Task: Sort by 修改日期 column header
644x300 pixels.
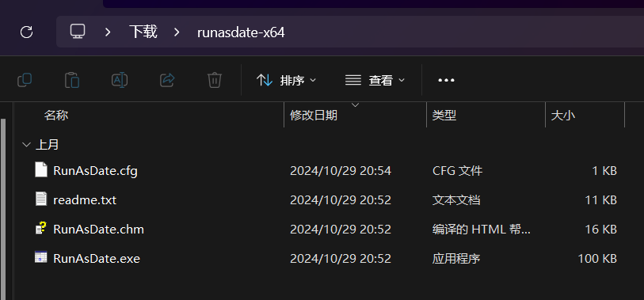Action: coord(314,116)
